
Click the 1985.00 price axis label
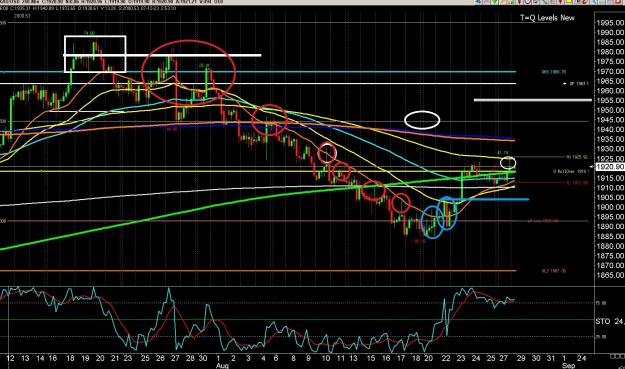coord(610,42)
